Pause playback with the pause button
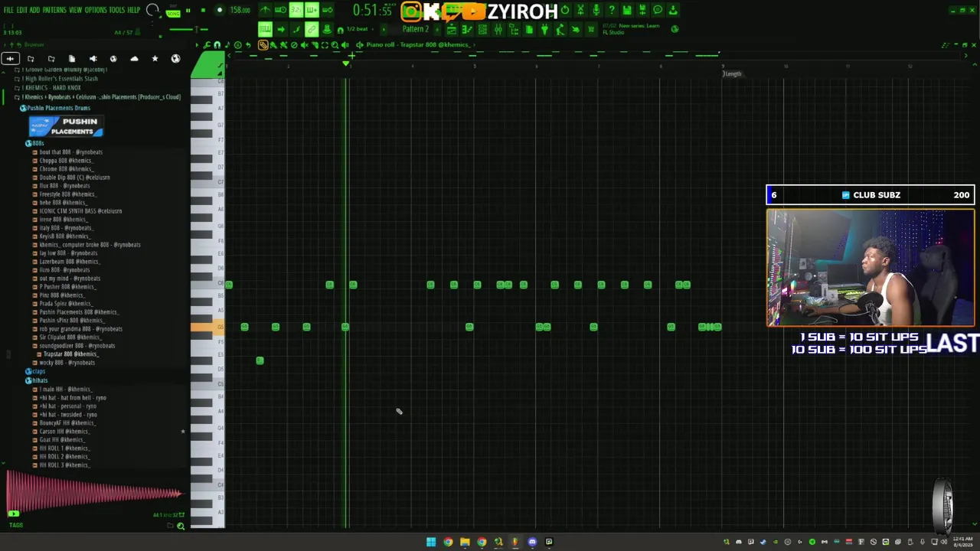 [x=188, y=10]
